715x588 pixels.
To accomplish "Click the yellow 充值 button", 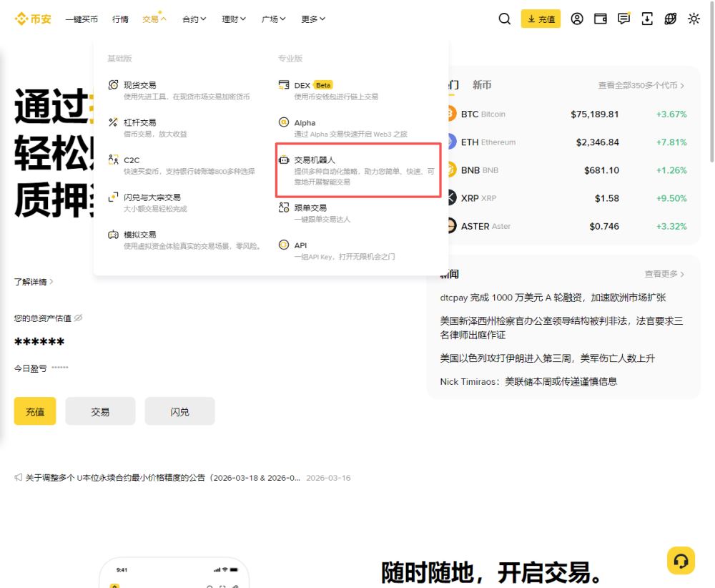I will click(34, 411).
